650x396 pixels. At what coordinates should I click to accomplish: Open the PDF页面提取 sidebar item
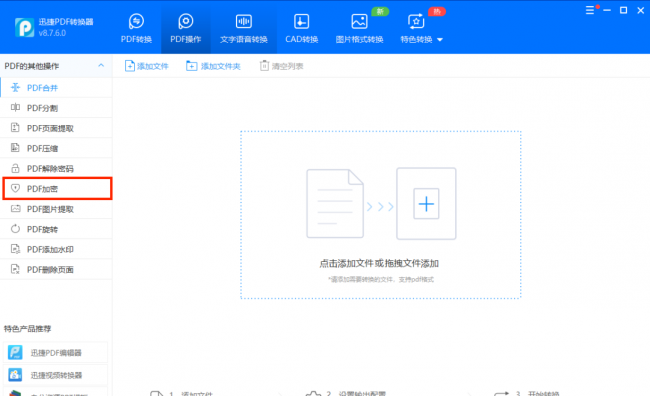(56, 128)
